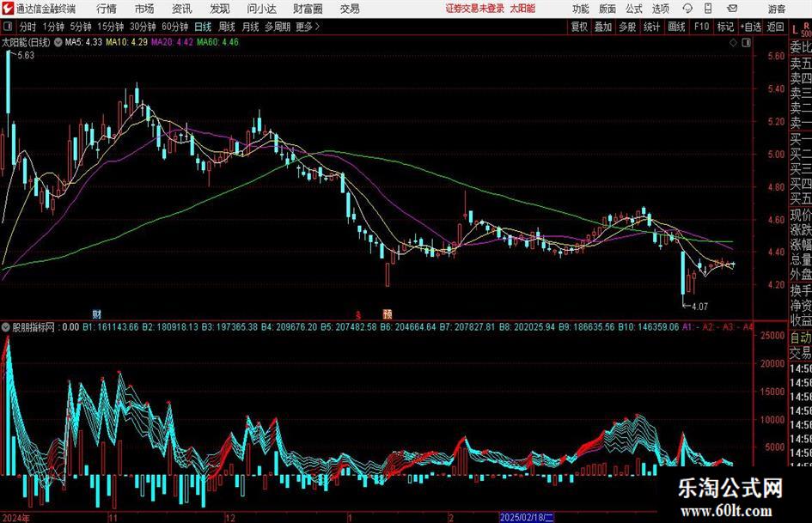
Task: Expand the 更多 periods list
Action: [308, 27]
